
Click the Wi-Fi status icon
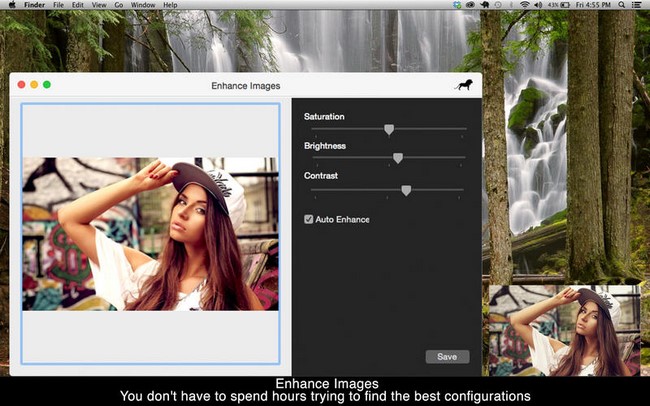click(x=524, y=5)
